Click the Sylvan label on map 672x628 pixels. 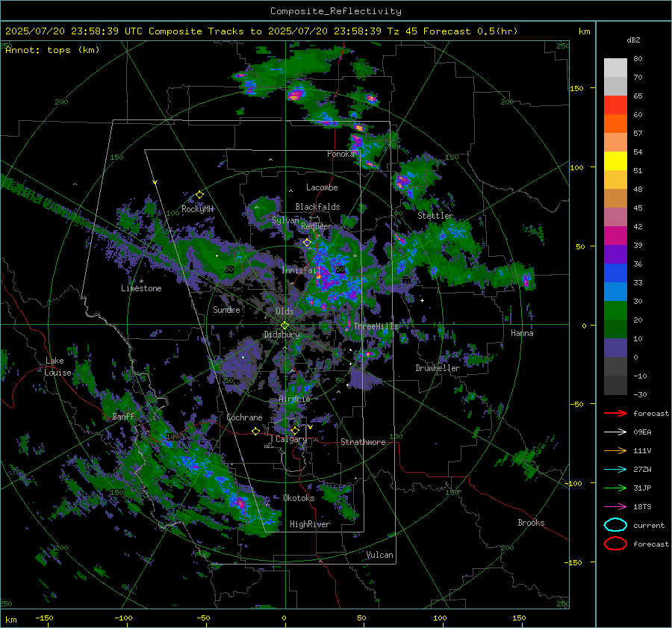(285, 220)
